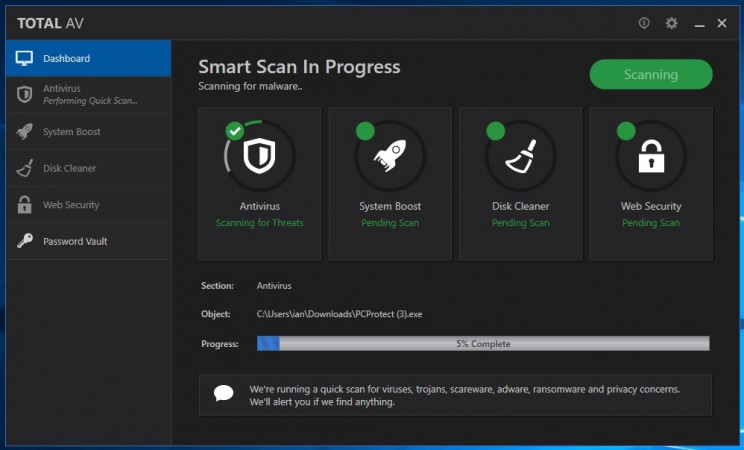This screenshot has height=450, width=744.
Task: Click 'Scanning for Threats' status text
Action: (x=260, y=223)
